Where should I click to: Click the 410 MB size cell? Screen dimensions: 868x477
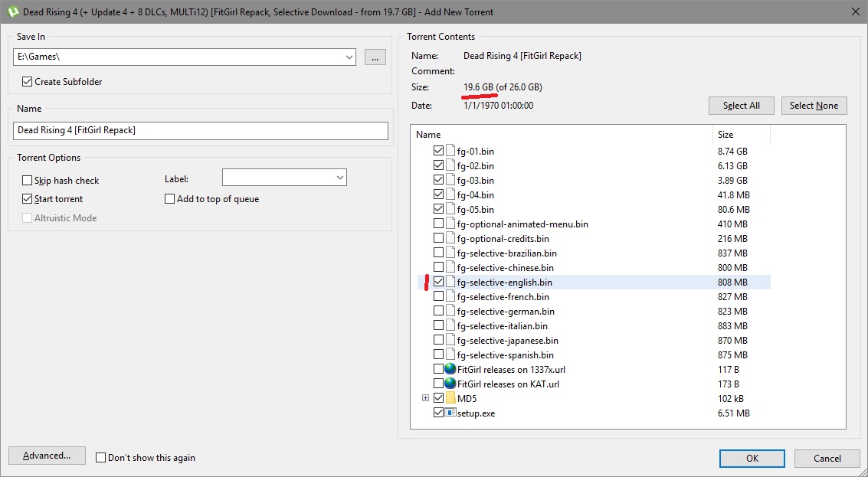[x=732, y=224]
